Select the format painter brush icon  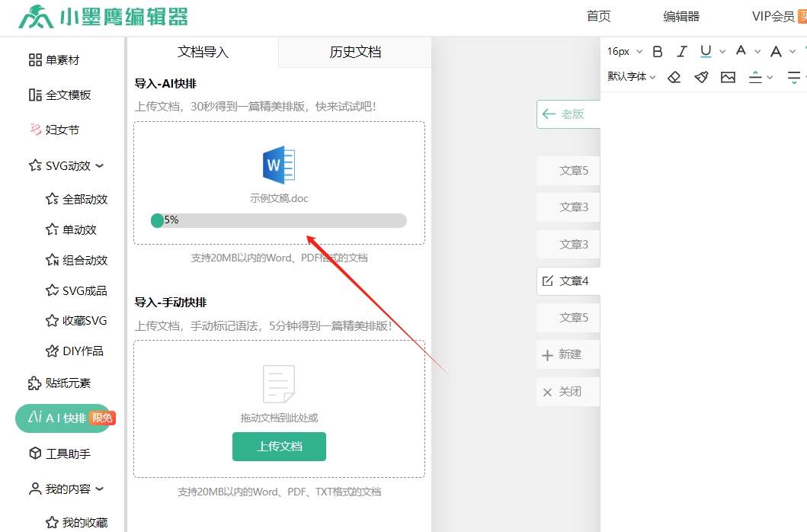pos(701,77)
